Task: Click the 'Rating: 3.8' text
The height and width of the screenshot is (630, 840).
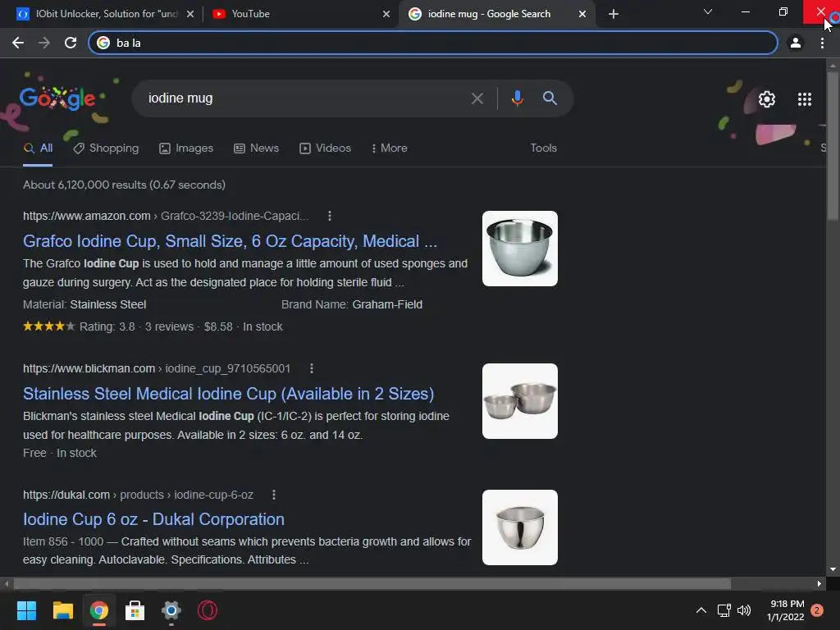Action: (x=107, y=326)
